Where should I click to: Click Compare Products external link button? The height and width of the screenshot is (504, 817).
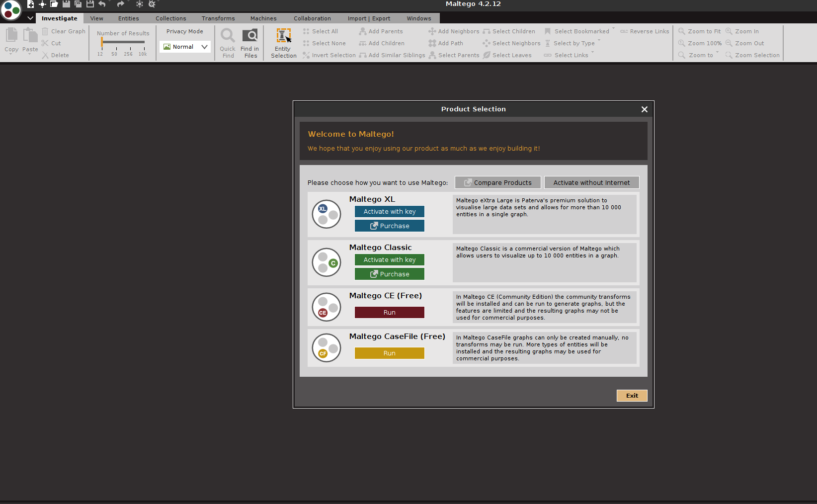(497, 183)
